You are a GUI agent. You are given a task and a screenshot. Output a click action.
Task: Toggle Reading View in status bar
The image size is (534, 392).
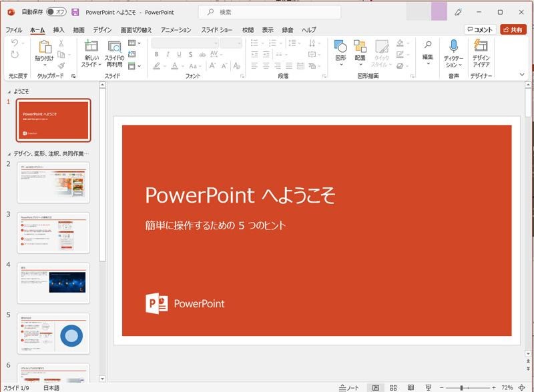tap(410, 387)
